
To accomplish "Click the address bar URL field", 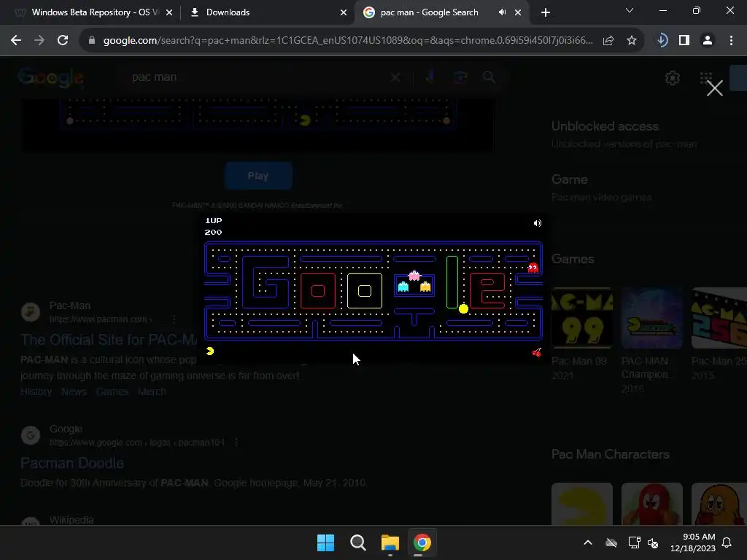I will (348, 41).
